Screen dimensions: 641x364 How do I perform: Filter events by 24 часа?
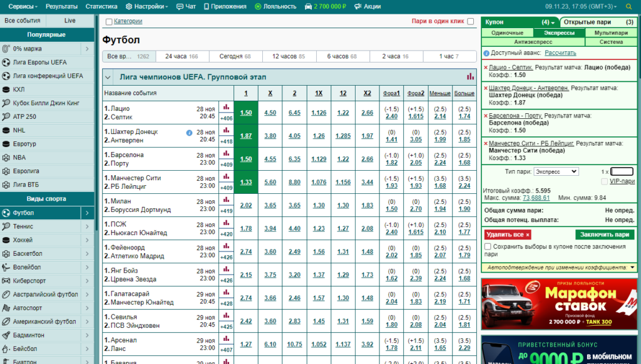click(182, 56)
